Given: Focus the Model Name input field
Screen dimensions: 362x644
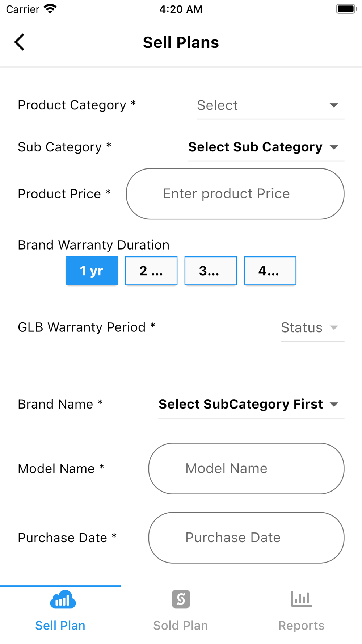Looking at the screenshot, I should [x=246, y=468].
